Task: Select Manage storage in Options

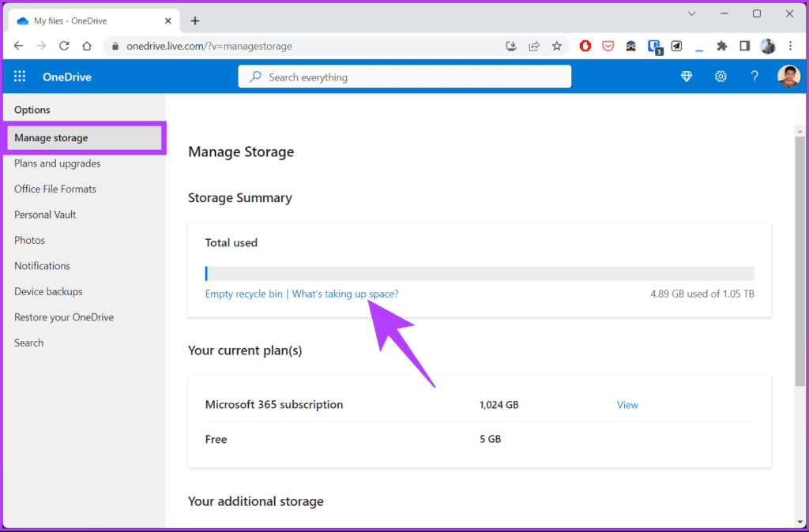Action: coord(84,137)
